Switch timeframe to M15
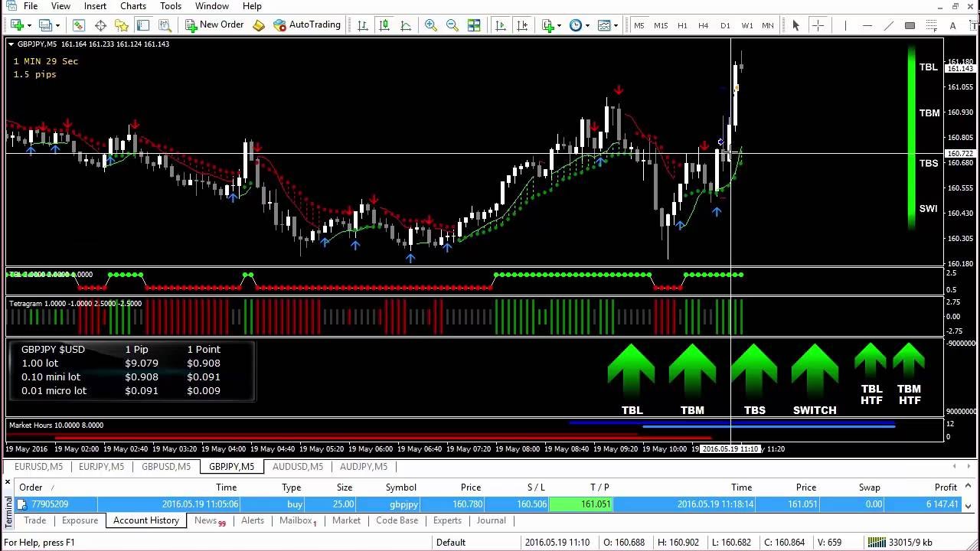Image resolution: width=980 pixels, height=551 pixels. (x=661, y=25)
